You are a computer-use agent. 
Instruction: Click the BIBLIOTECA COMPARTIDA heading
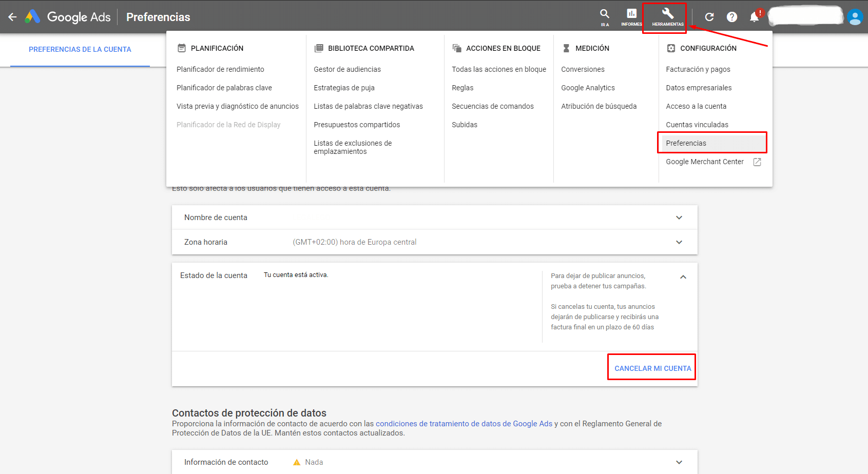tap(371, 48)
